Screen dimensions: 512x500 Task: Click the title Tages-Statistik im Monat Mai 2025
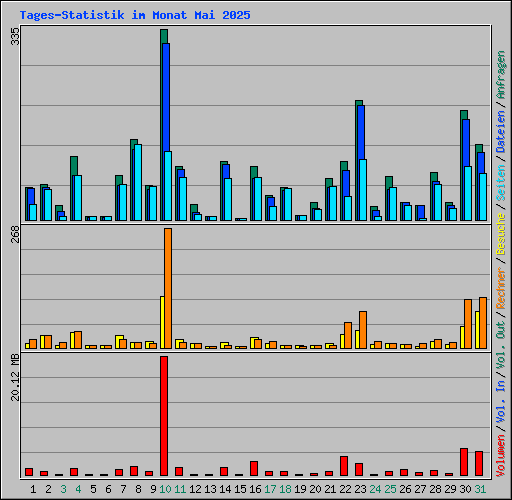coord(135,15)
